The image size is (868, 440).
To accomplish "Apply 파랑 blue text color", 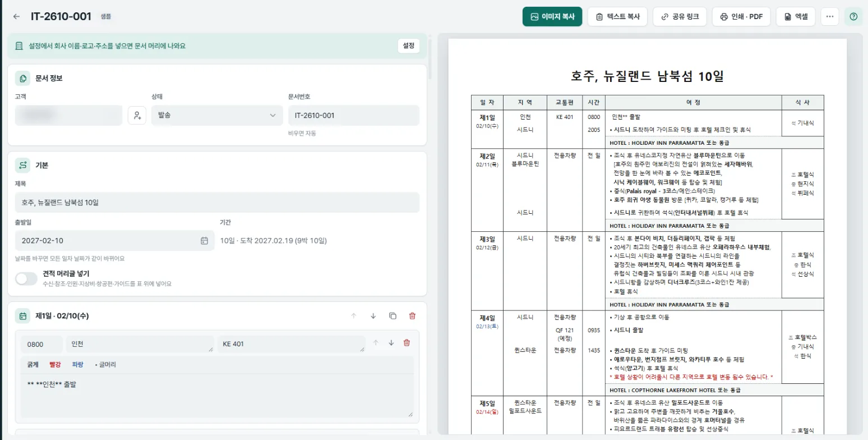I will coord(77,365).
